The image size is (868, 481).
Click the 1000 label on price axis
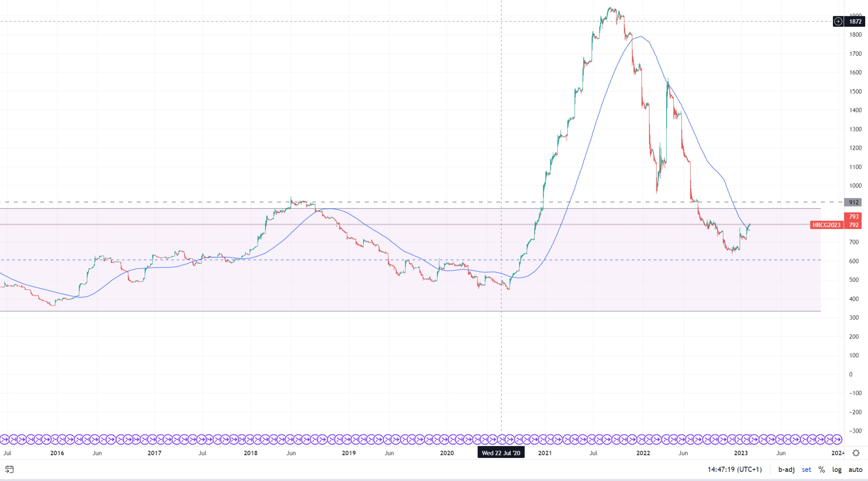855,186
